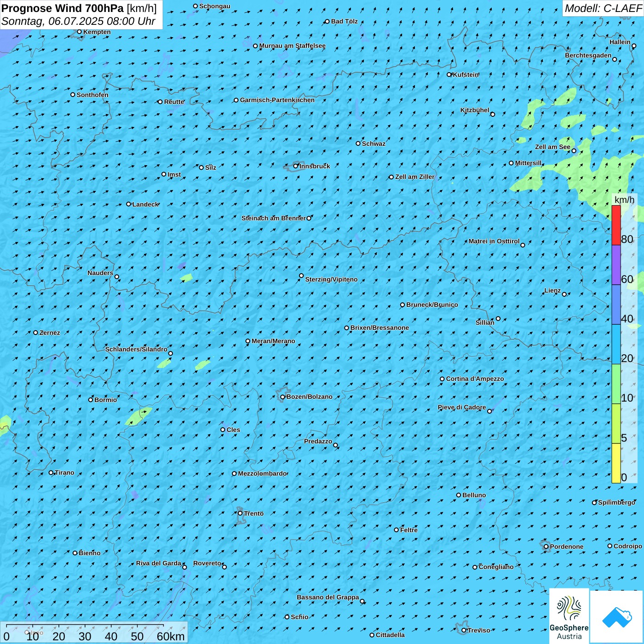Click the 'Berchtesgaden' label

click(x=588, y=55)
